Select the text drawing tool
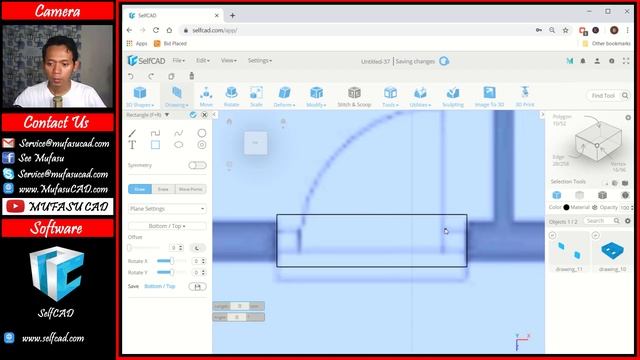The image size is (640, 360). [132, 145]
